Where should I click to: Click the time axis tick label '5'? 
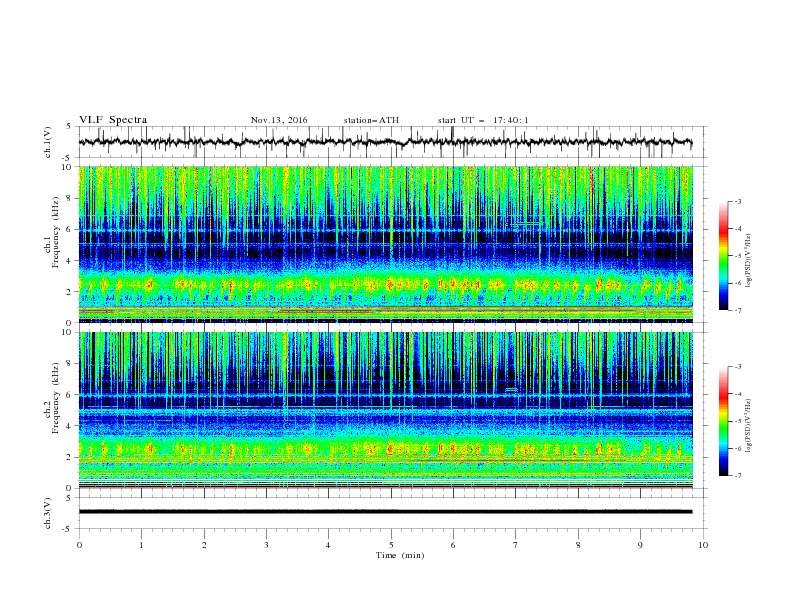pos(391,545)
